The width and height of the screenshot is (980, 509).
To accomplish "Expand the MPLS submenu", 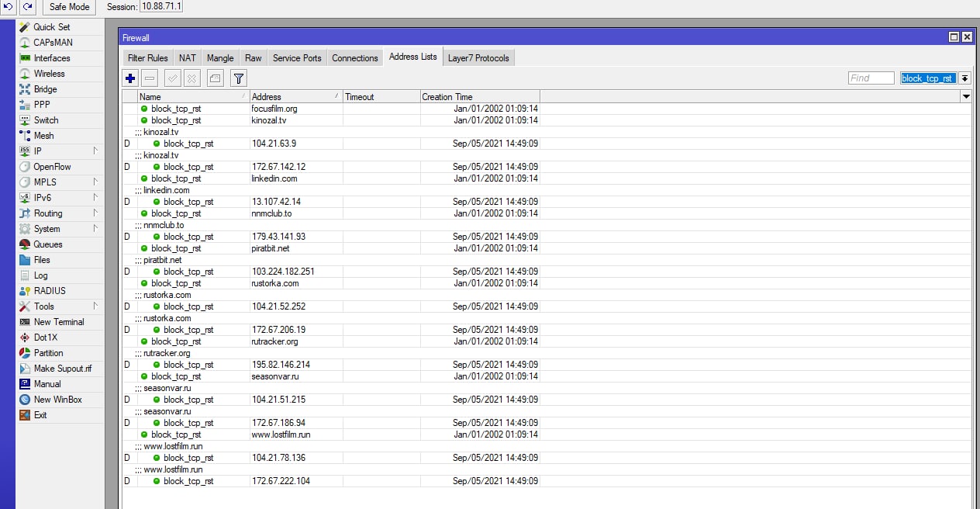I will (60, 182).
